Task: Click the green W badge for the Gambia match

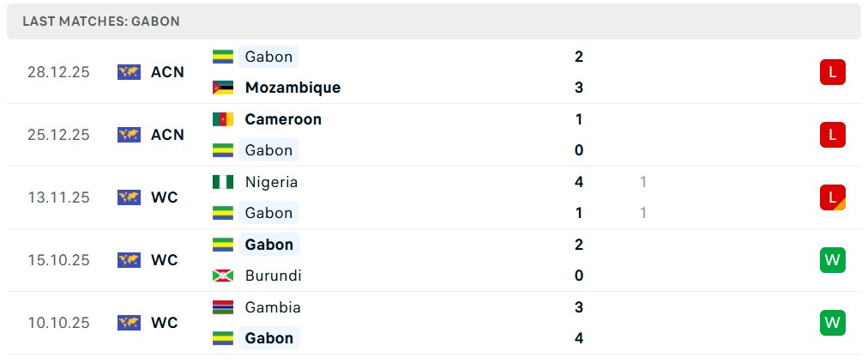Action: pyautogui.click(x=832, y=323)
